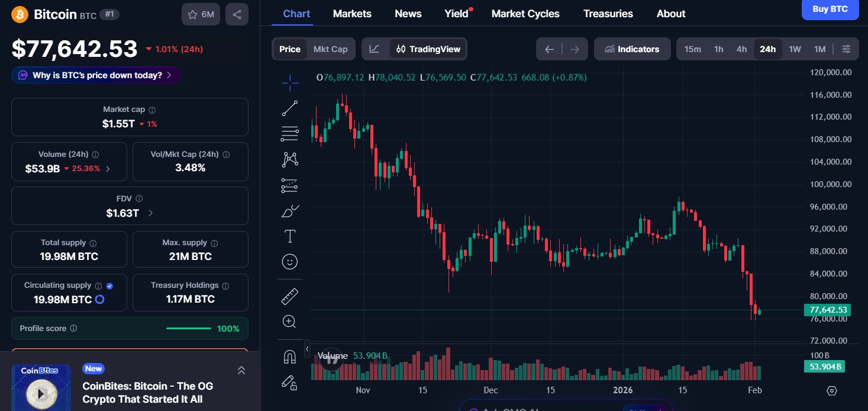Select the text annotation tool

289,236
